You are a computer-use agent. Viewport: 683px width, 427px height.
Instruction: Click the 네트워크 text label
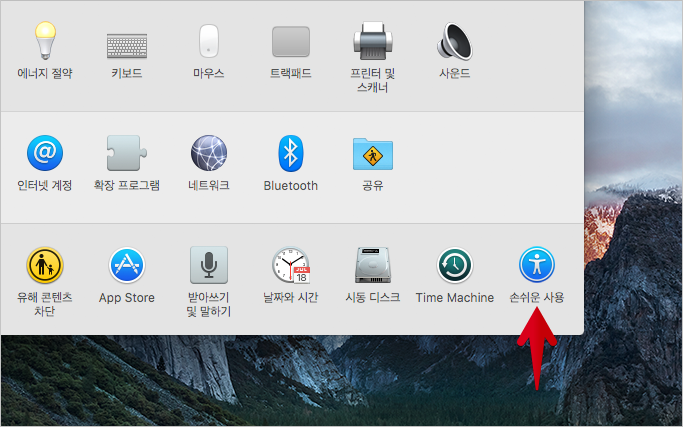[209, 186]
